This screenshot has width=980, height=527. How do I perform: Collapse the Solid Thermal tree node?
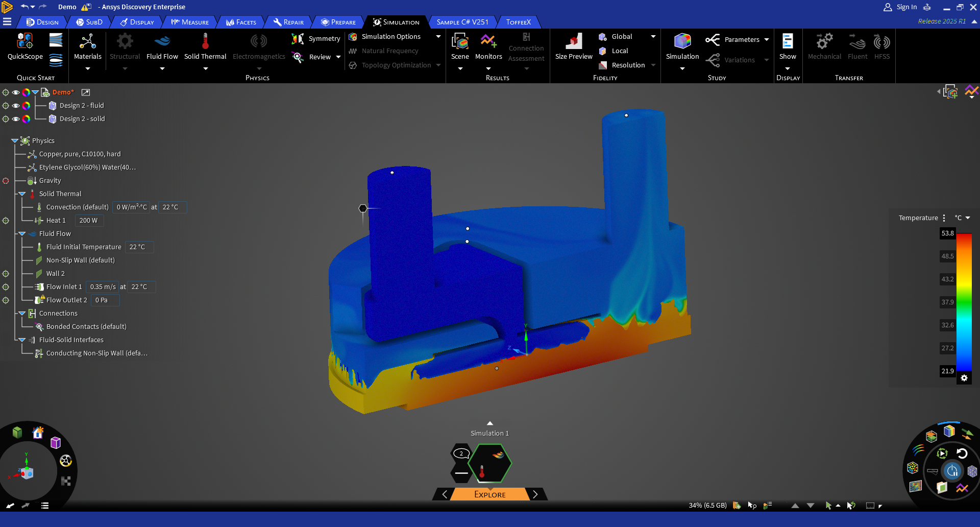(x=22, y=194)
